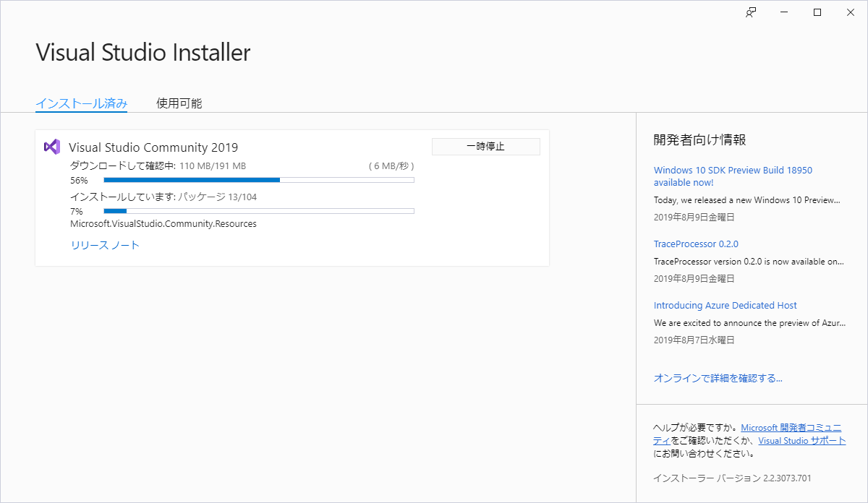The image size is (868, 503).
Task: Open TraceProcessor 0.2.0 news link
Action: (x=696, y=244)
